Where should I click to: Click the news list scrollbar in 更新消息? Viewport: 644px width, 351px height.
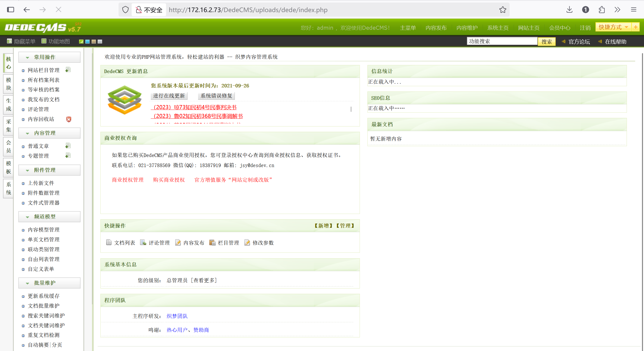click(x=351, y=109)
